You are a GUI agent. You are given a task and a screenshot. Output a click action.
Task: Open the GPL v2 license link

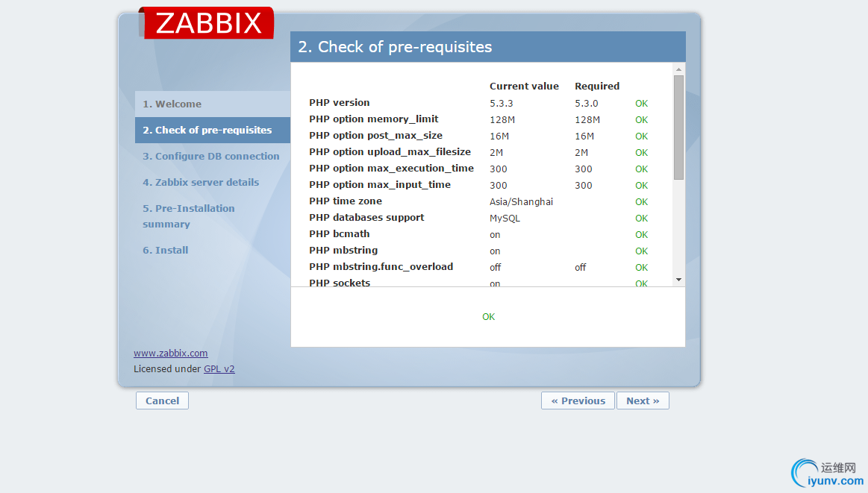coord(219,369)
